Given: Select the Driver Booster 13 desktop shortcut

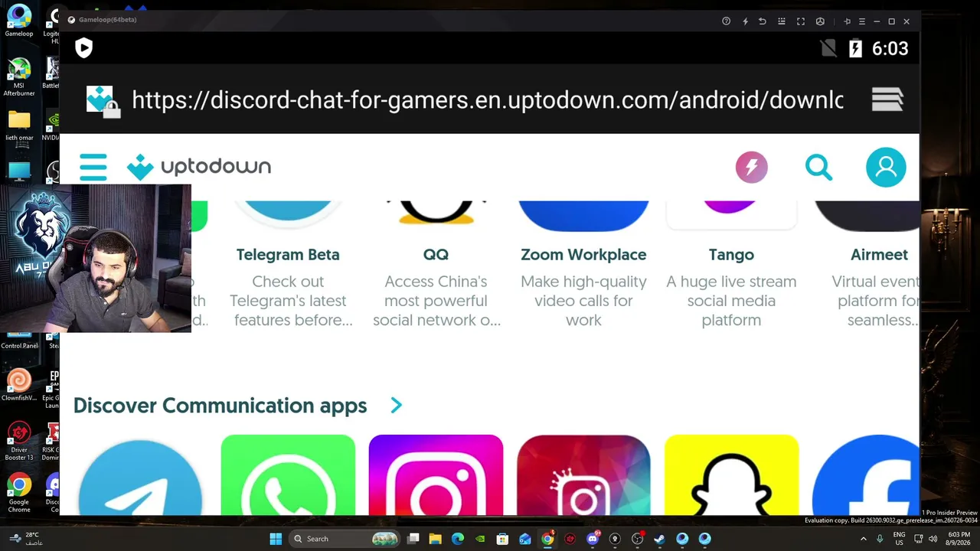Looking at the screenshot, I should point(19,442).
